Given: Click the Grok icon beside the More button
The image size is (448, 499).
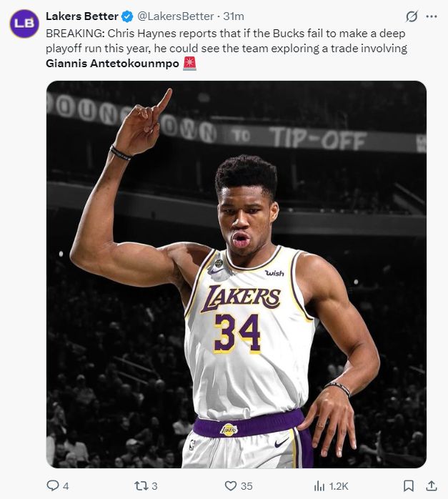Looking at the screenshot, I should (412, 16).
